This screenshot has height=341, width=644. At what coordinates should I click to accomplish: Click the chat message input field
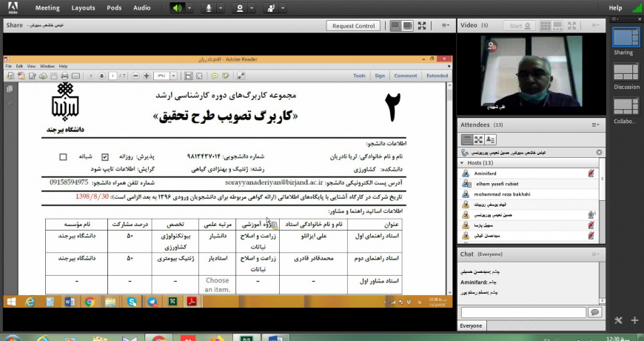coord(523,312)
